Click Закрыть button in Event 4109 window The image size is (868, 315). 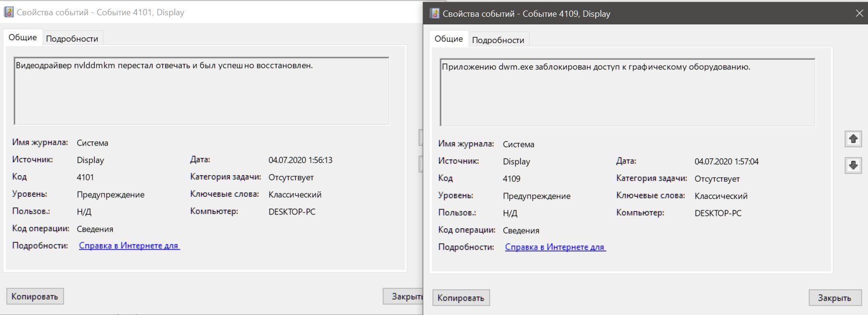[834, 298]
